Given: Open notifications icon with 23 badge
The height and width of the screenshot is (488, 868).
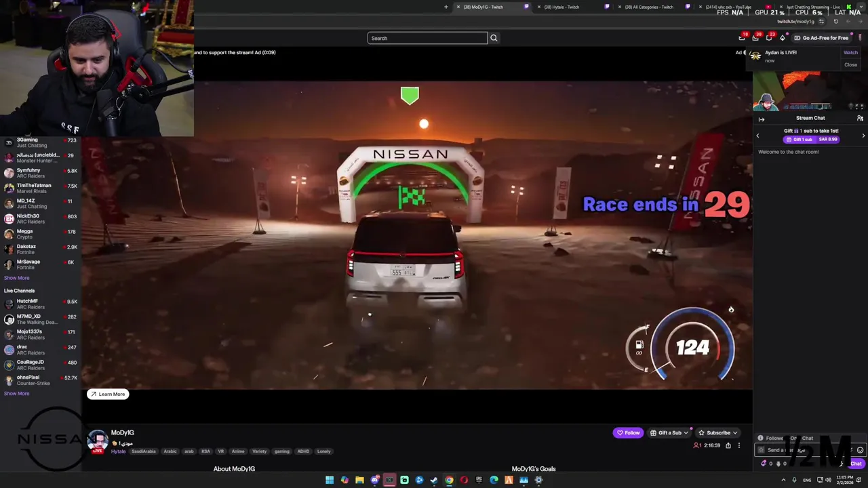Looking at the screenshot, I should click(x=769, y=37).
